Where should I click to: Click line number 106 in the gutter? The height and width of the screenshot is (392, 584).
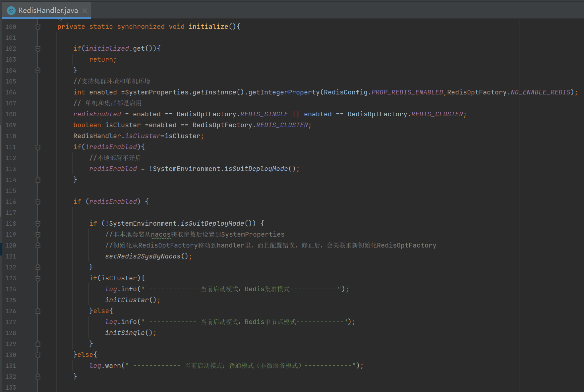[x=11, y=92]
